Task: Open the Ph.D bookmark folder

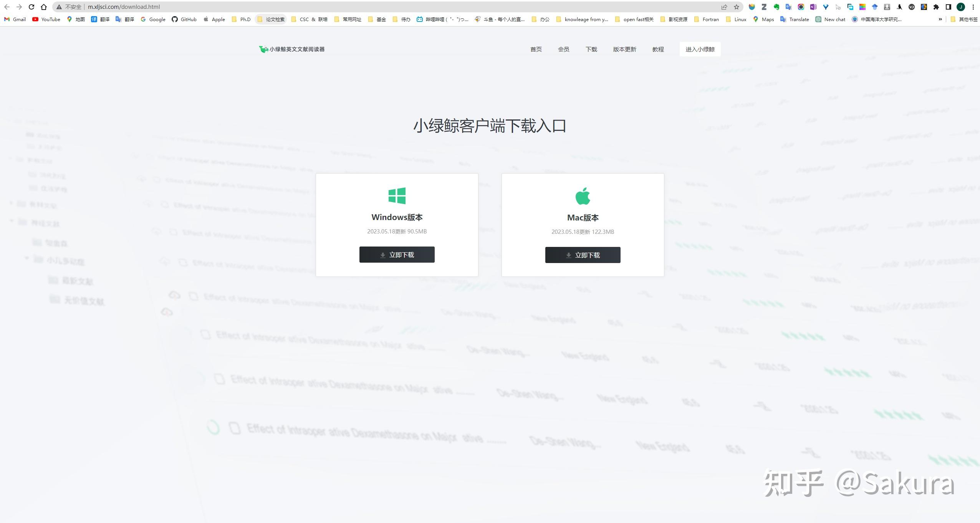Action: point(241,19)
